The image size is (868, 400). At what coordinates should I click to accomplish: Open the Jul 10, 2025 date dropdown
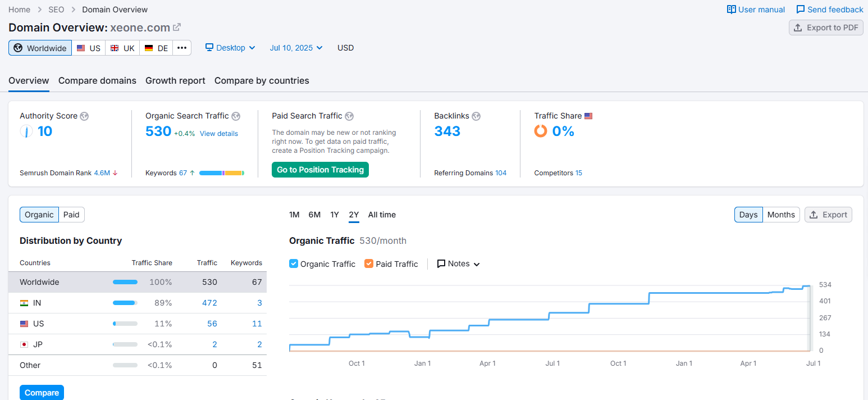pos(296,48)
